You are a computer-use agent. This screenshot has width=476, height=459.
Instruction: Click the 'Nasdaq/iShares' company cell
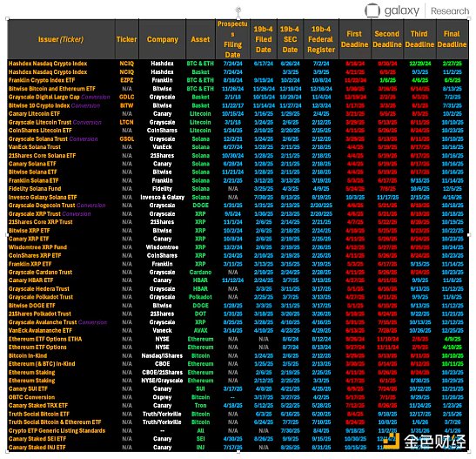pos(163,355)
